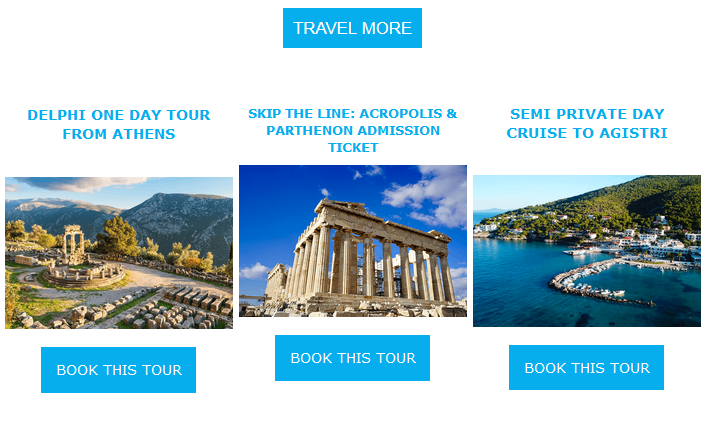Click the word "TICKET" in the Acropolis title
Viewport: 708px width, 430px height.
[x=352, y=148]
